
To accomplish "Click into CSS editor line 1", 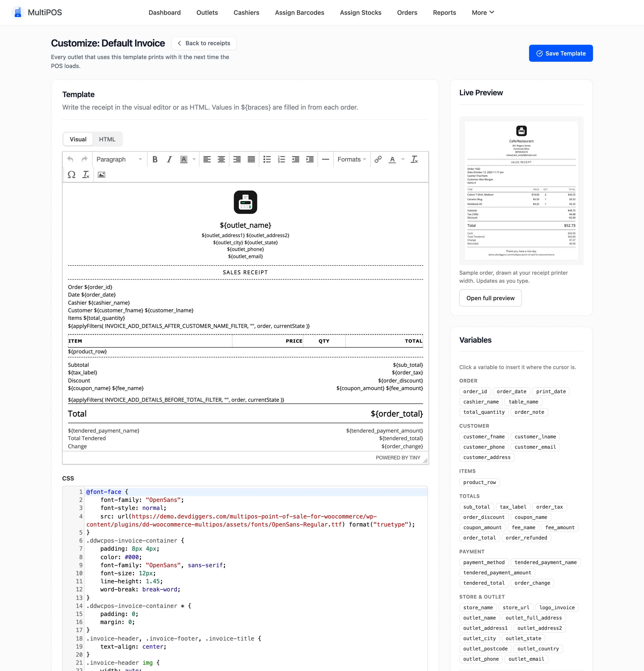I will pyautogui.click(x=256, y=492).
